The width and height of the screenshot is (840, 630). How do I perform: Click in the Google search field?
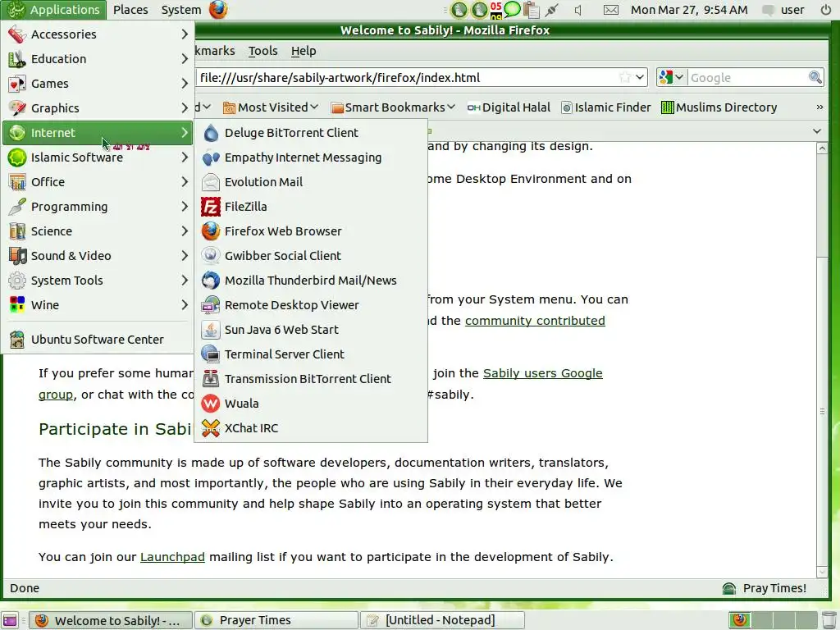pyautogui.click(x=747, y=78)
